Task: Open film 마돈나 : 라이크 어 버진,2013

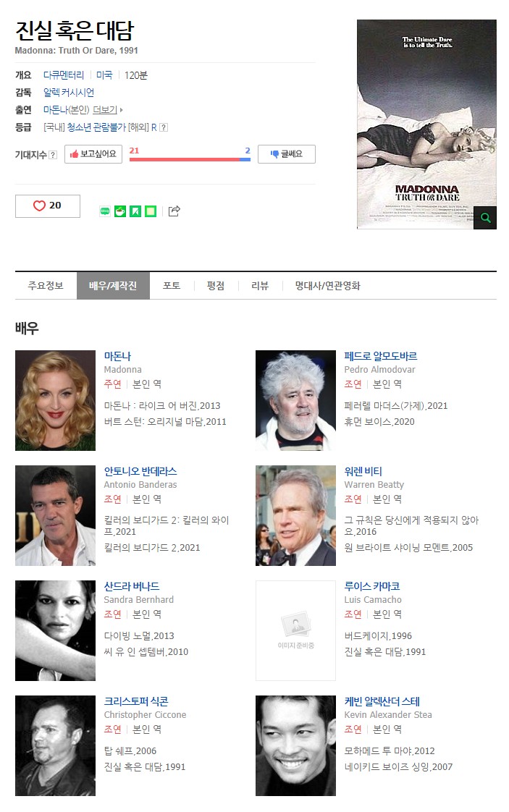Action: click(162, 405)
